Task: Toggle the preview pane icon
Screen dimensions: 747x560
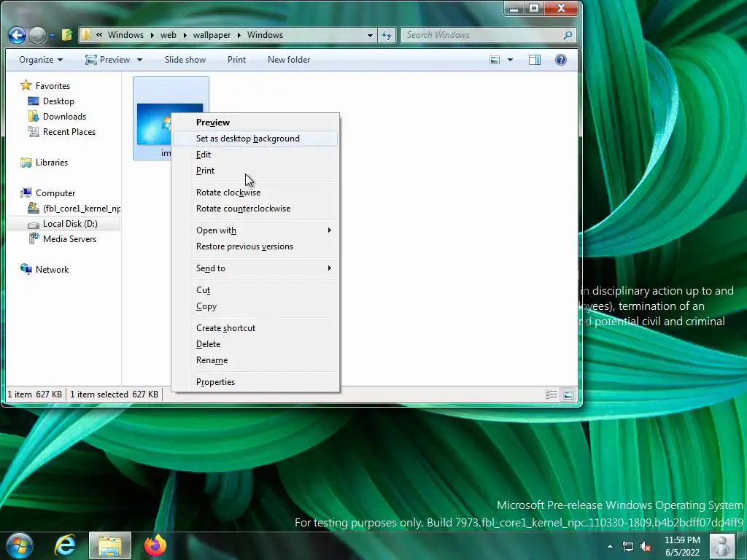Action: coord(535,60)
